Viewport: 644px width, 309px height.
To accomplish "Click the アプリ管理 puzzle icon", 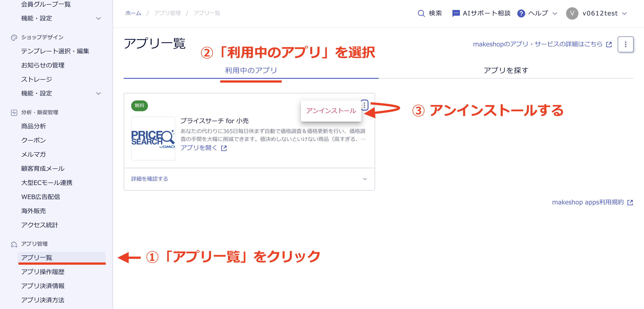I will (14, 244).
